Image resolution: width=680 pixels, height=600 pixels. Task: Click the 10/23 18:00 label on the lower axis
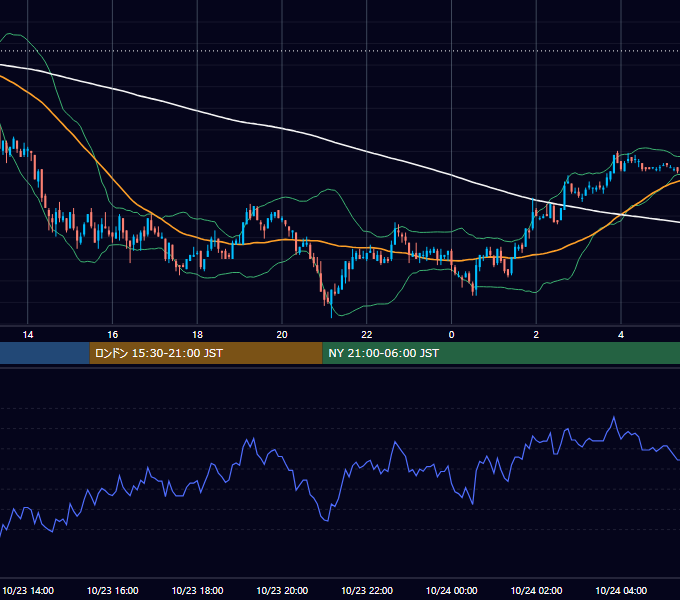(x=197, y=590)
